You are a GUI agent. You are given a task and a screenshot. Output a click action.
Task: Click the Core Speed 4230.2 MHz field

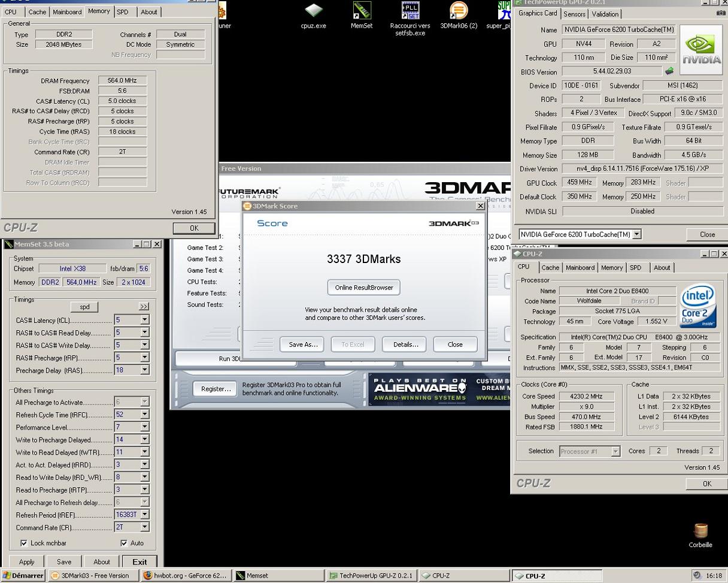click(587, 396)
